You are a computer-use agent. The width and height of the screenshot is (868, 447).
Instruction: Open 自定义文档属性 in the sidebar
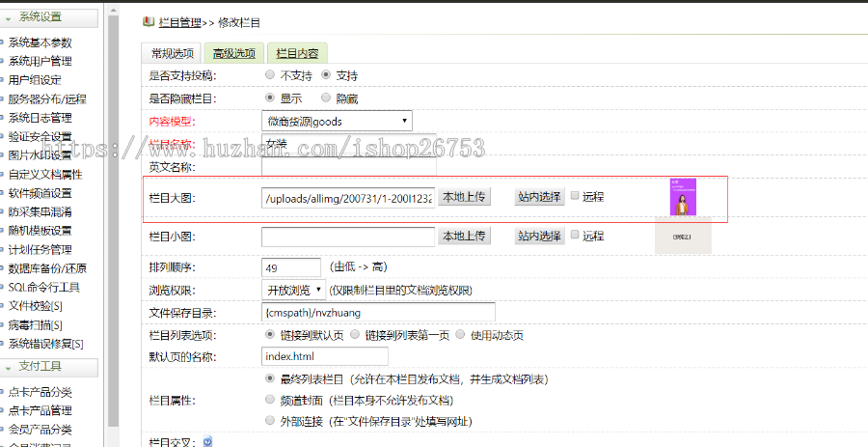(x=44, y=175)
